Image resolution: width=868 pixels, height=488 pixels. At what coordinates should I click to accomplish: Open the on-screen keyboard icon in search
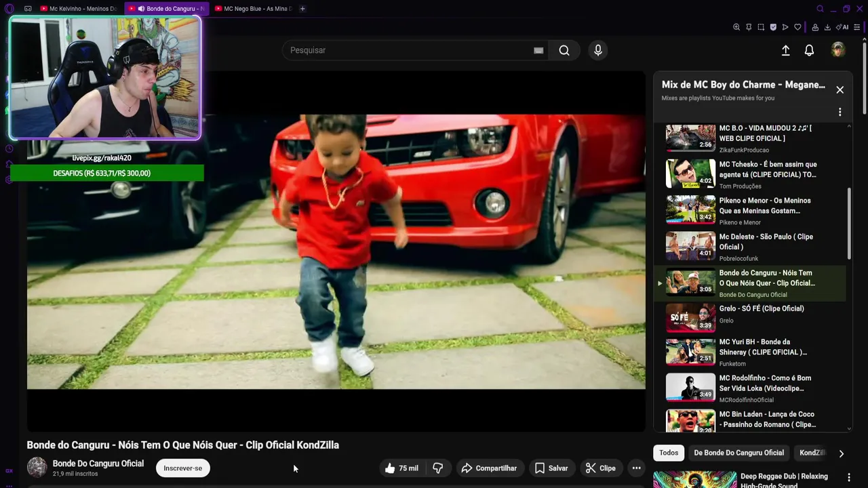(x=538, y=50)
